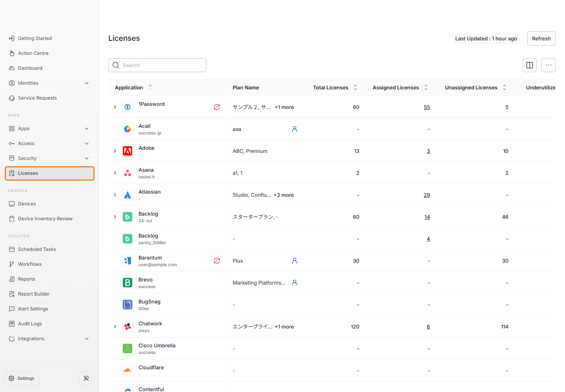Click the sync status icon on 1Password row

(217, 107)
